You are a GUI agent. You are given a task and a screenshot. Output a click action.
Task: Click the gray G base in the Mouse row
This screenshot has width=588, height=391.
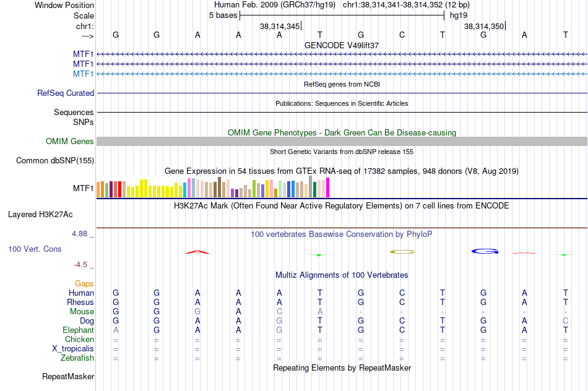(x=197, y=312)
